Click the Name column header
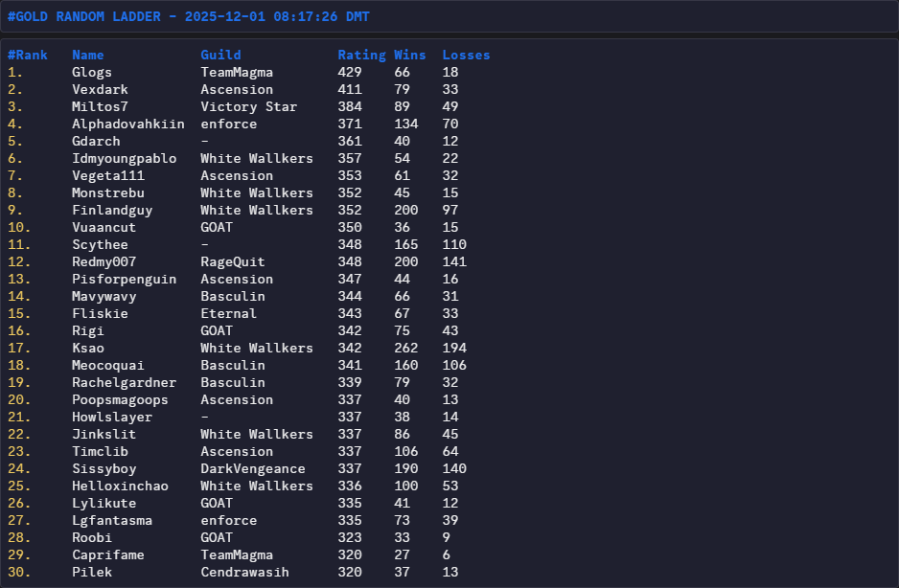Viewport: 899px width, 588px height. pos(88,55)
